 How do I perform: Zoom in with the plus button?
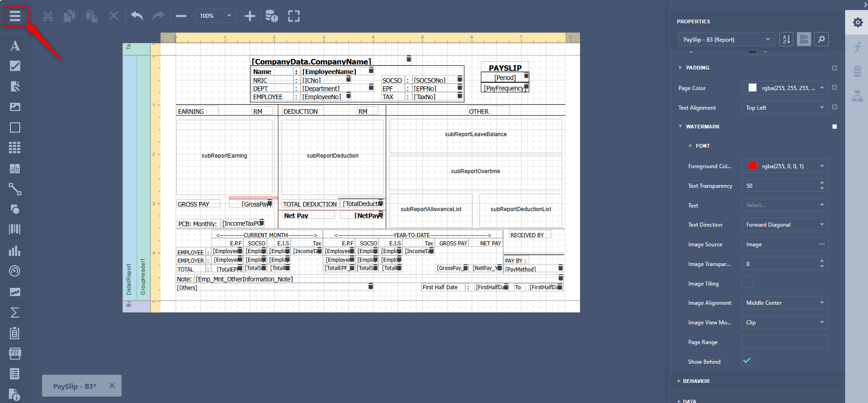point(250,16)
